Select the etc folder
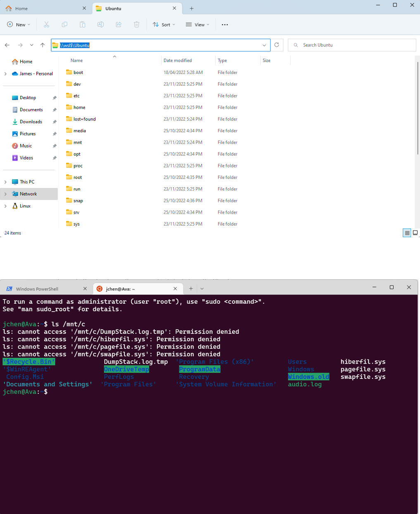Image resolution: width=420 pixels, height=514 pixels. click(x=76, y=96)
